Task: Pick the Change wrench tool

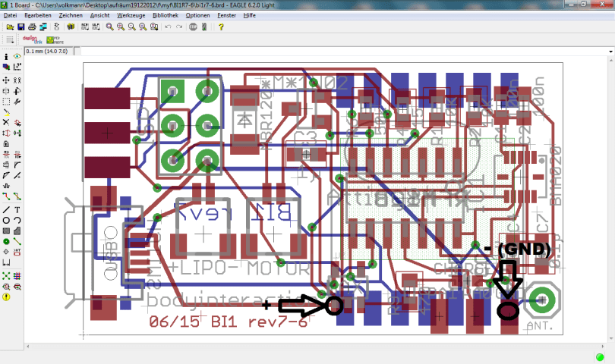Action: pyautogui.click(x=17, y=101)
